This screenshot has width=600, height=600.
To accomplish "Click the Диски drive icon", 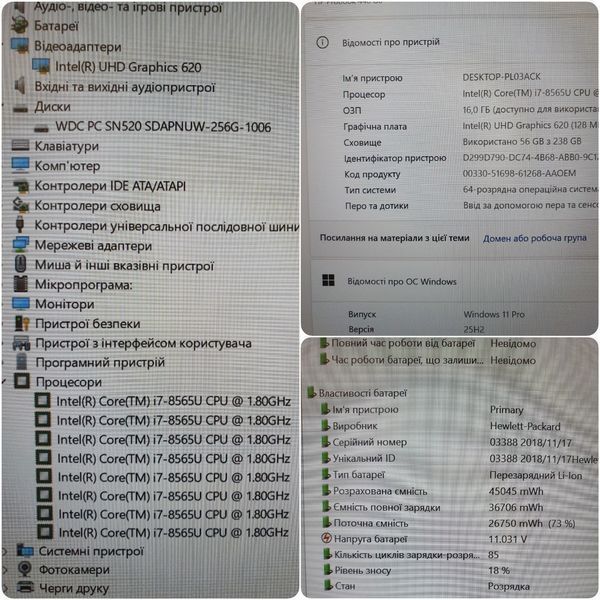I will (x=20, y=109).
